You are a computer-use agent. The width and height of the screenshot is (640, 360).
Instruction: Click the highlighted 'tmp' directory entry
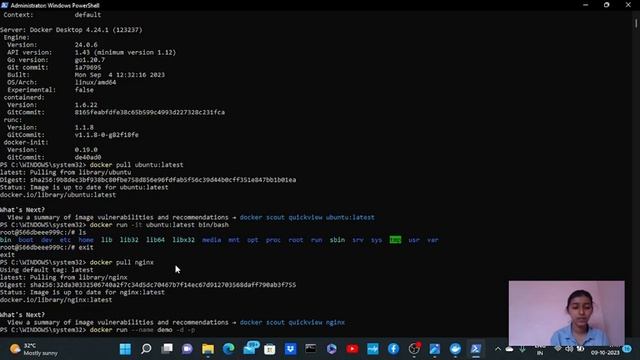pyautogui.click(x=395, y=240)
